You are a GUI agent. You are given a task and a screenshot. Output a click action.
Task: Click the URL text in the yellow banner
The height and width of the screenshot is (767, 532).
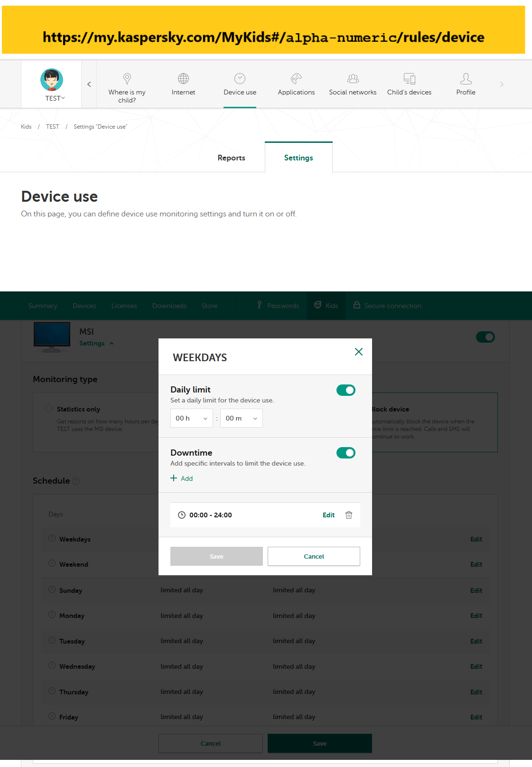(263, 37)
